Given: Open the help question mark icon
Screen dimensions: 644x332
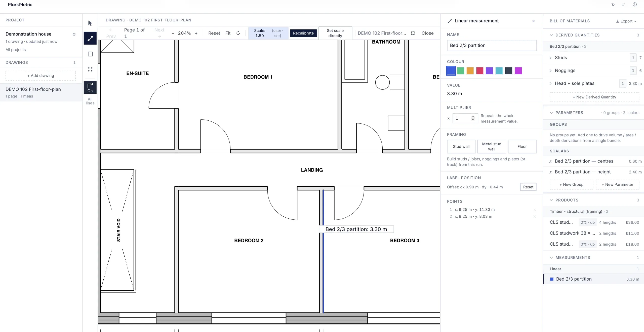Looking at the screenshot, I should click(635, 5).
